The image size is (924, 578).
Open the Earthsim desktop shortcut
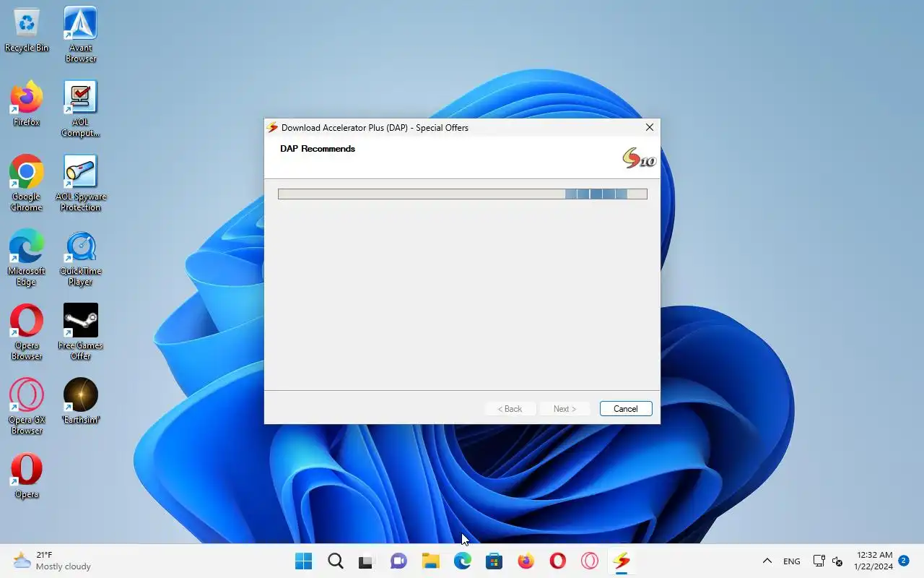coord(80,402)
